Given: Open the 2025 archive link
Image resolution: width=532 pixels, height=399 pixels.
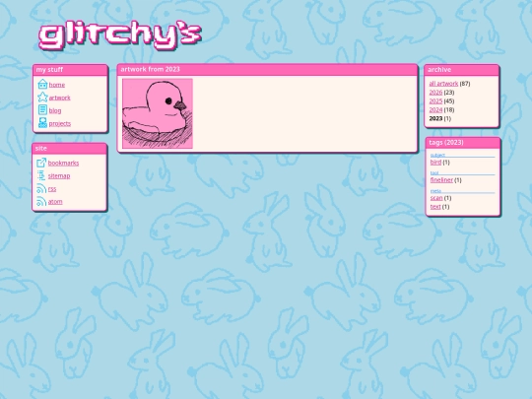Looking at the screenshot, I should [x=435, y=101].
